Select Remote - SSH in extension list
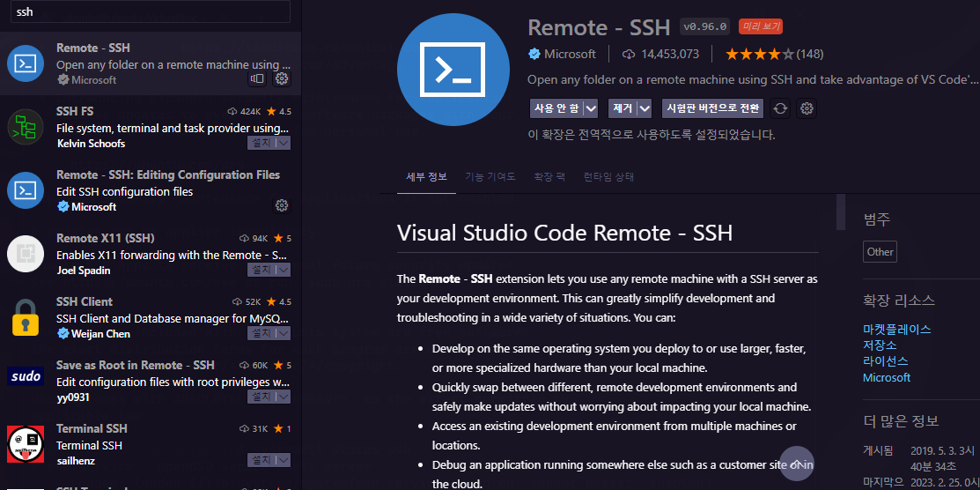The image size is (980, 490). click(x=151, y=63)
